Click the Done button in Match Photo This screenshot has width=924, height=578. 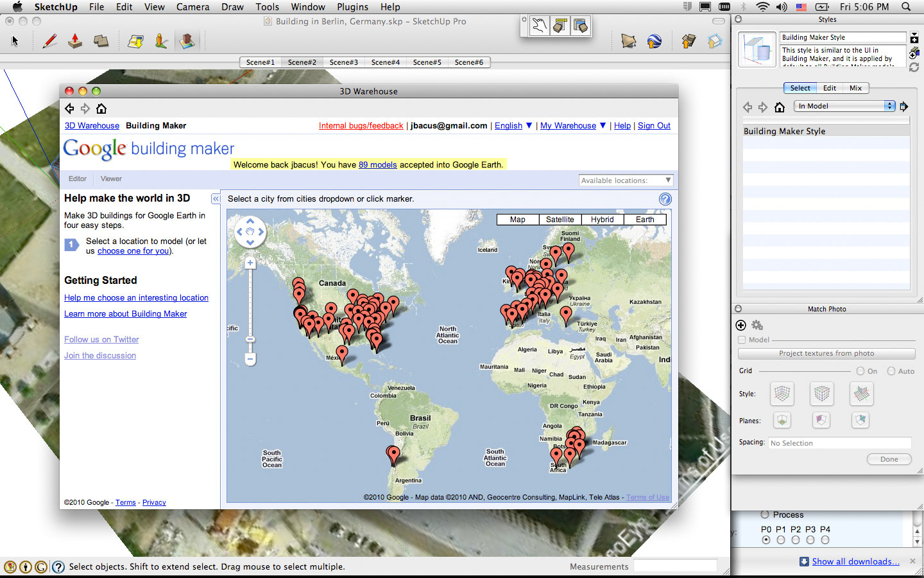tap(889, 459)
